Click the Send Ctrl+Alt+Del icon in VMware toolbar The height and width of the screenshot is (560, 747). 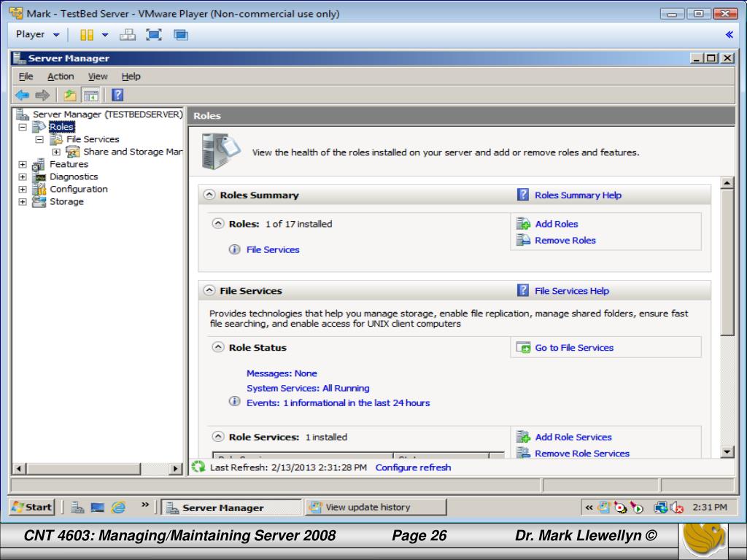[127, 35]
